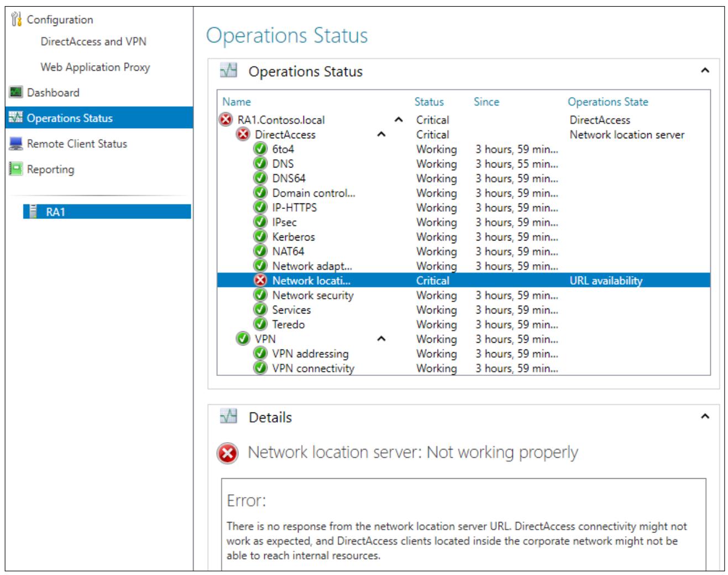Image resolution: width=728 pixels, height=575 pixels.
Task: Sort by the Name column header
Action: 237,102
